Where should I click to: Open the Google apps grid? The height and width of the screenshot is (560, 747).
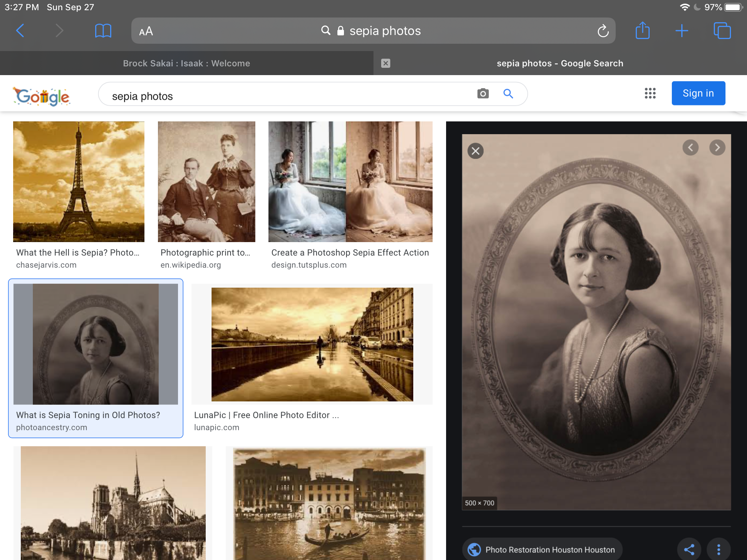pyautogui.click(x=650, y=93)
